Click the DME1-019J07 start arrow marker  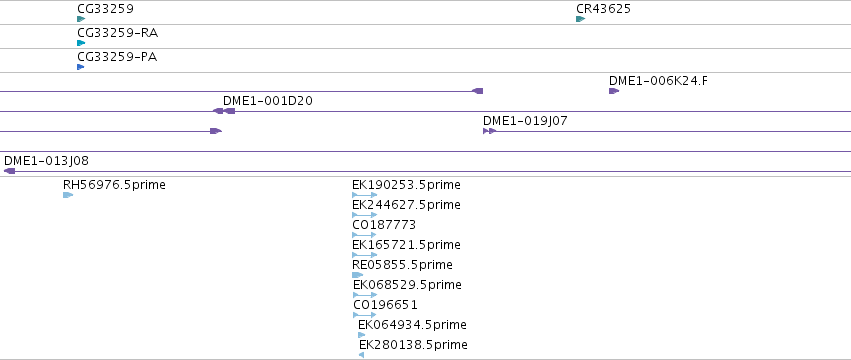point(490,131)
